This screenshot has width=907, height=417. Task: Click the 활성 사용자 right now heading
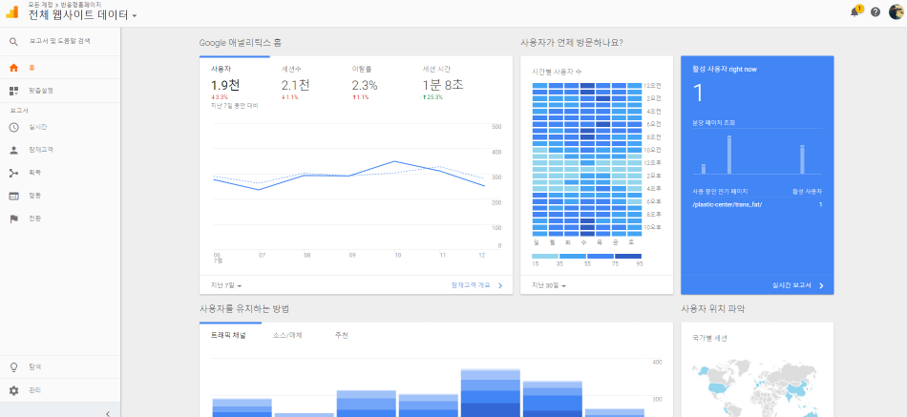pos(724,69)
